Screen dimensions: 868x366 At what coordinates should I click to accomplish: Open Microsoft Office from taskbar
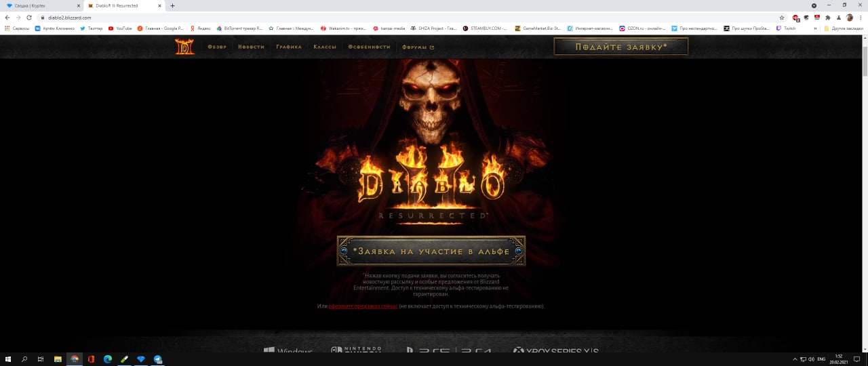91,359
